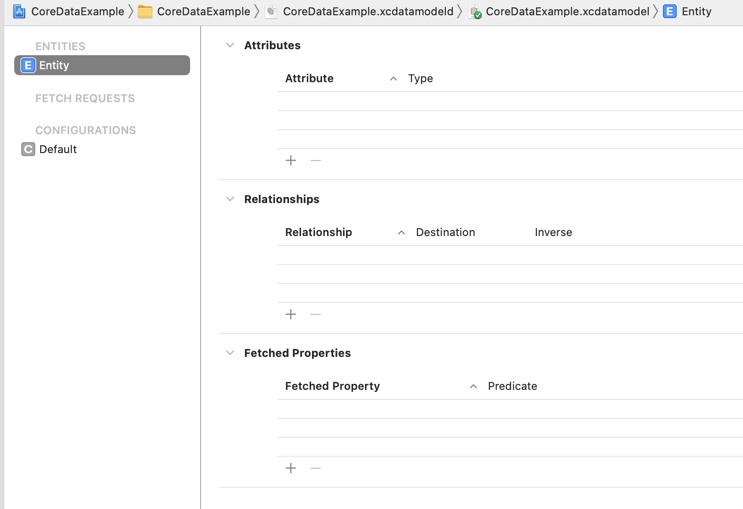Click the minus button under Fetched Properties
The height and width of the screenshot is (509, 743).
click(316, 468)
